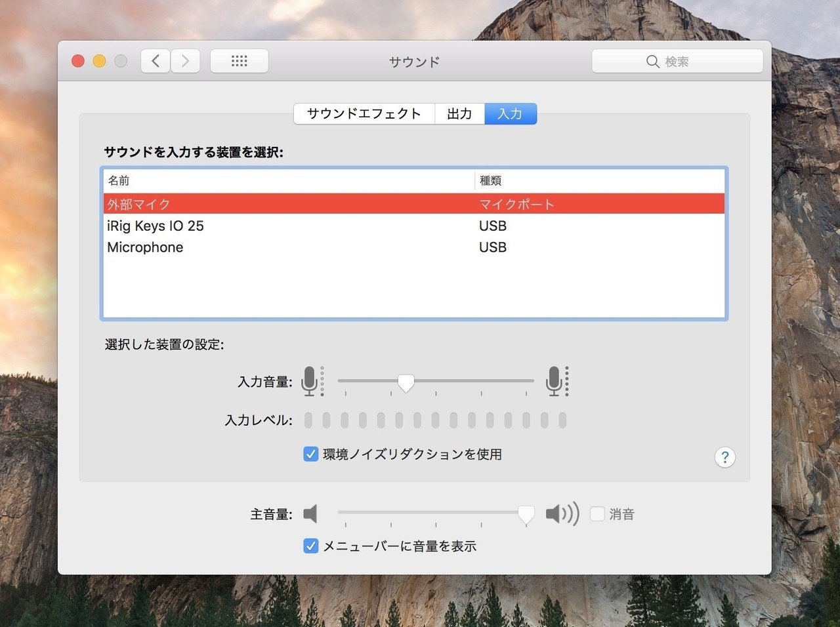Click the loud speaker icon beside 主音量
The image size is (840, 627).
[x=561, y=514]
